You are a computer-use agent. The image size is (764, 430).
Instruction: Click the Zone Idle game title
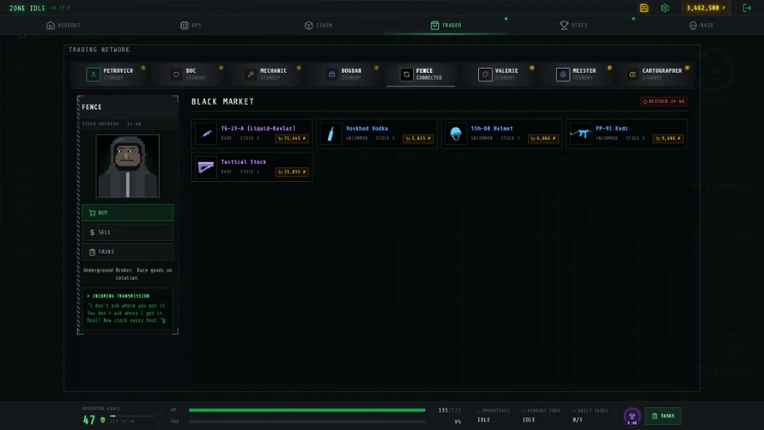(27, 8)
